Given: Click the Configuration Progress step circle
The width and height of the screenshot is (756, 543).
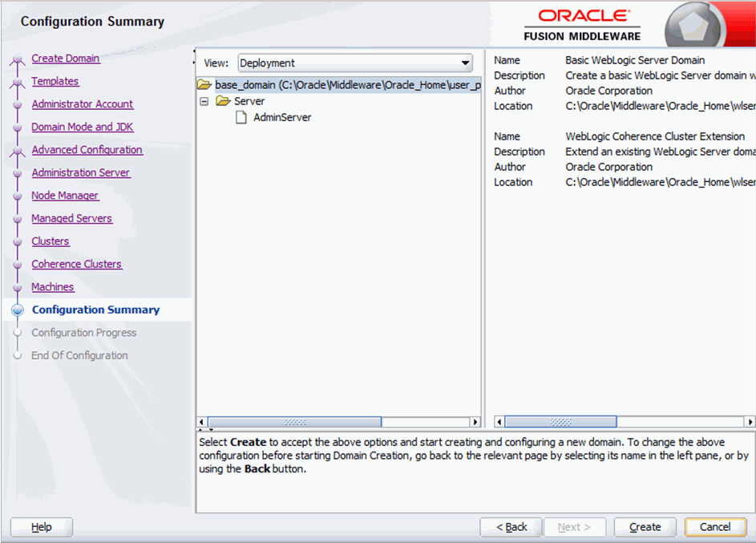Looking at the screenshot, I should (x=18, y=333).
